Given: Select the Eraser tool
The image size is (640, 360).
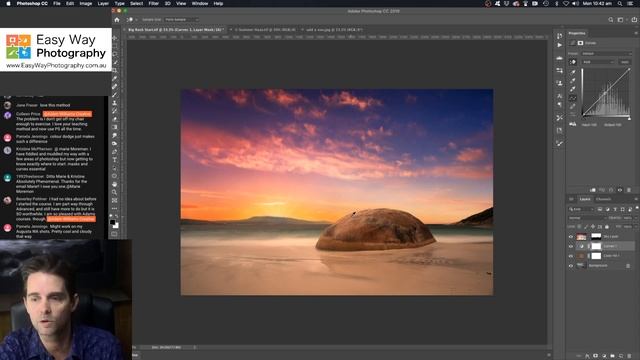Looking at the screenshot, I should (x=115, y=119).
